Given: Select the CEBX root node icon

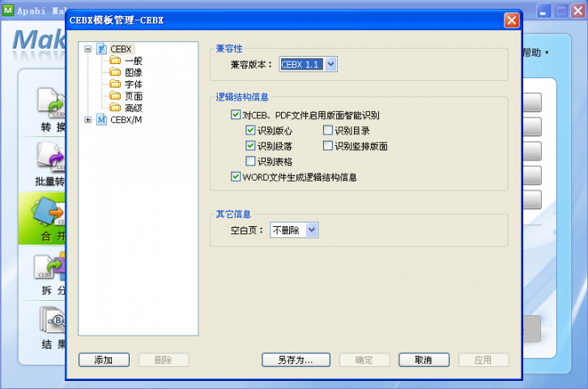Looking at the screenshot, I should click(102, 49).
